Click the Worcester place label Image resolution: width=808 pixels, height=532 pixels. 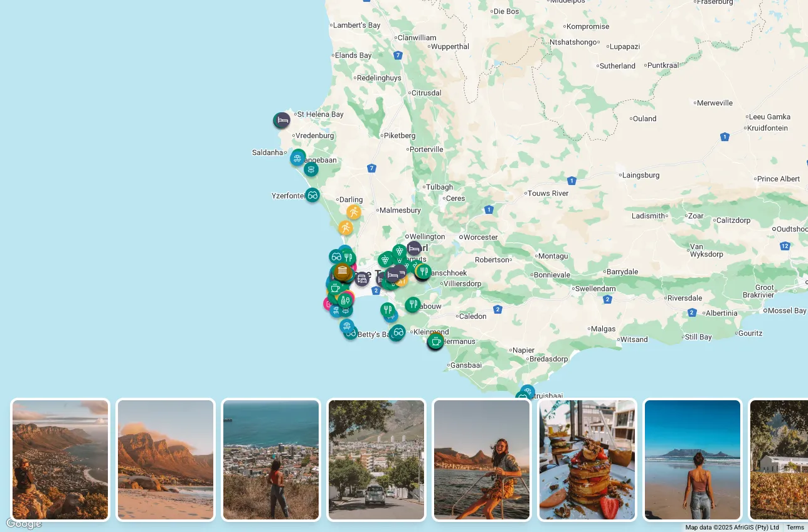point(481,237)
